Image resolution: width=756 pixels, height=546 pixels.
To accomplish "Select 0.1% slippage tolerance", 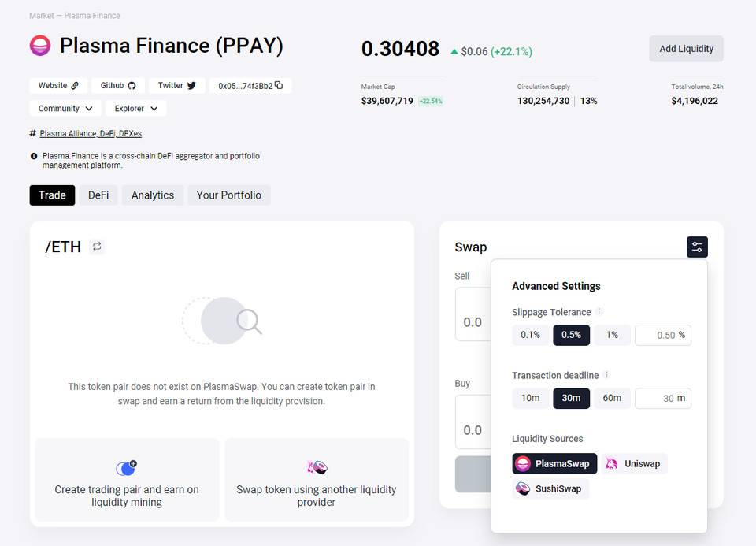I will (531, 335).
